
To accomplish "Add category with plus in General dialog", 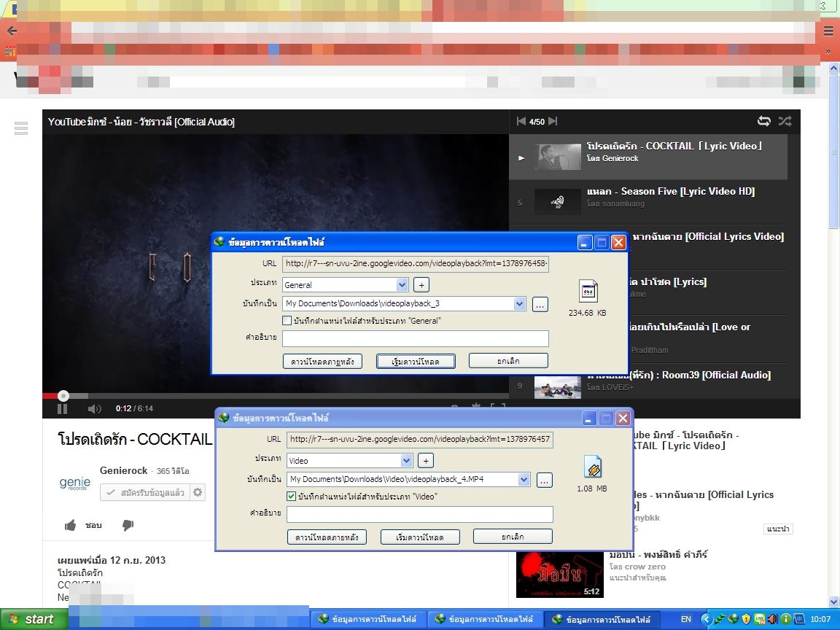I will tap(421, 285).
